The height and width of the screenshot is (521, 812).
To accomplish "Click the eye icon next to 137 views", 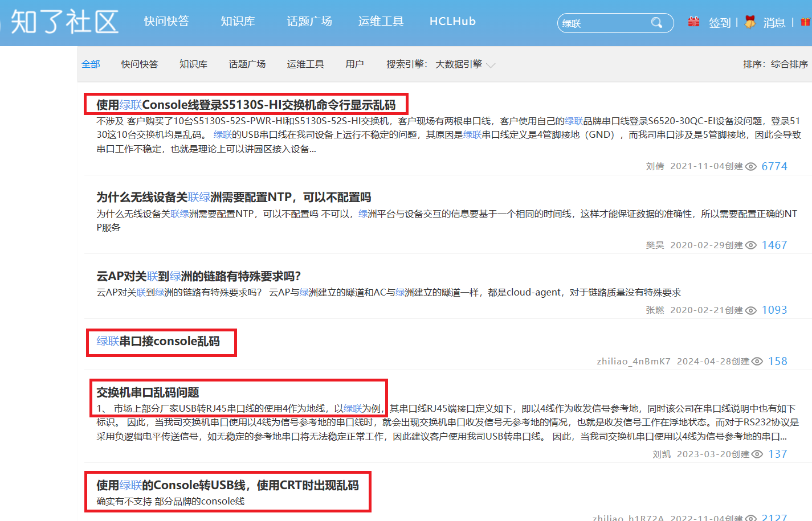I will pos(757,454).
